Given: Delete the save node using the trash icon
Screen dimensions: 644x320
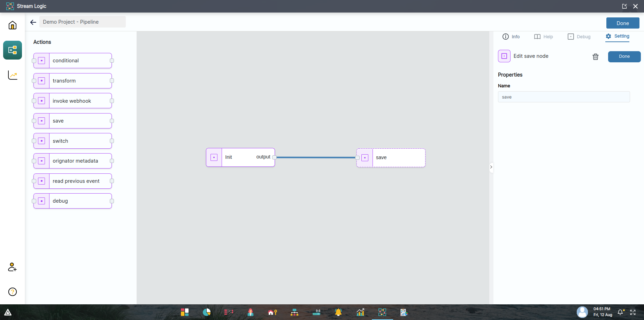Looking at the screenshot, I should click(595, 56).
